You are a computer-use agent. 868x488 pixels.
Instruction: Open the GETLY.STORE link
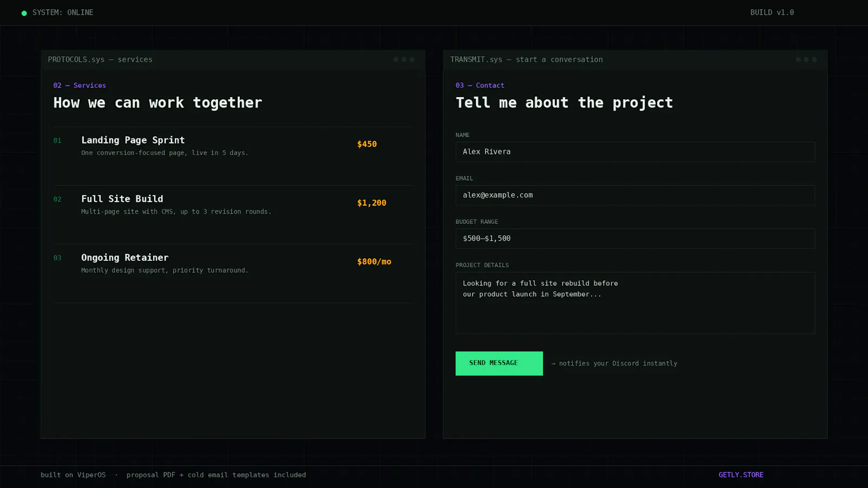pyautogui.click(x=741, y=475)
